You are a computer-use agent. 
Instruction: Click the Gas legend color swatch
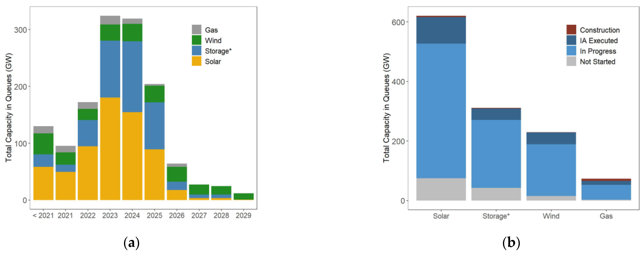[x=196, y=29]
